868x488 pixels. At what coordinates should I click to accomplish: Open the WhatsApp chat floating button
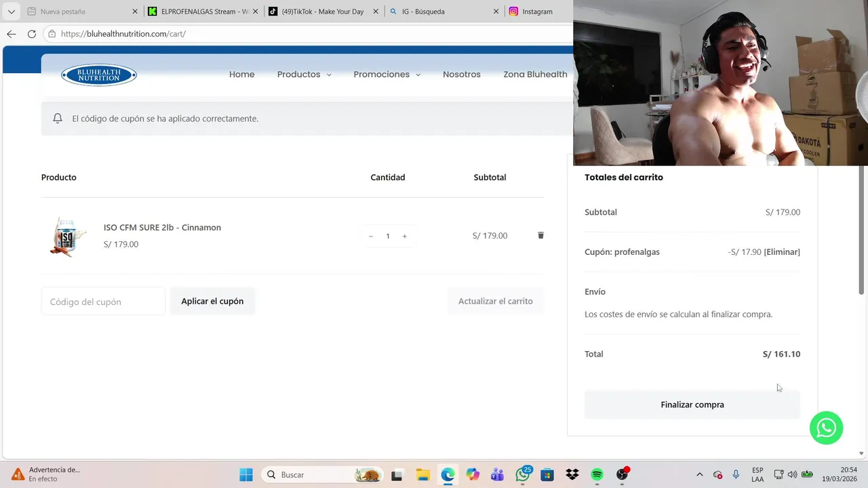click(x=826, y=428)
